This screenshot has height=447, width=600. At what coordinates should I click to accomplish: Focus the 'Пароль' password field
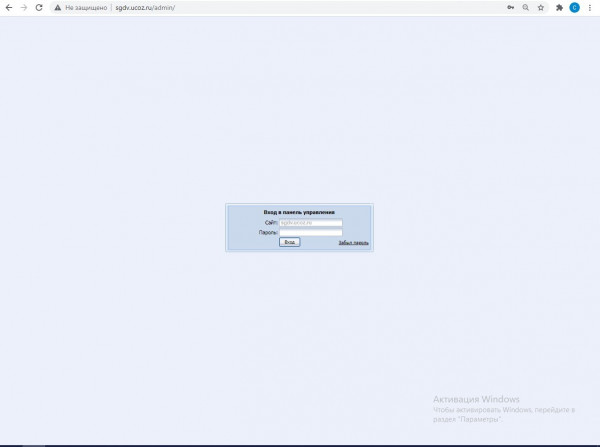(311, 232)
